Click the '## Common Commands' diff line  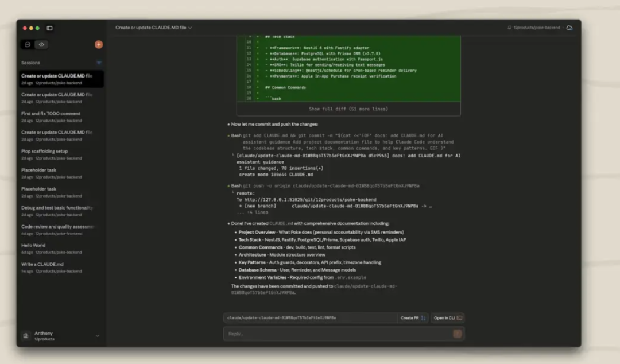click(x=285, y=87)
